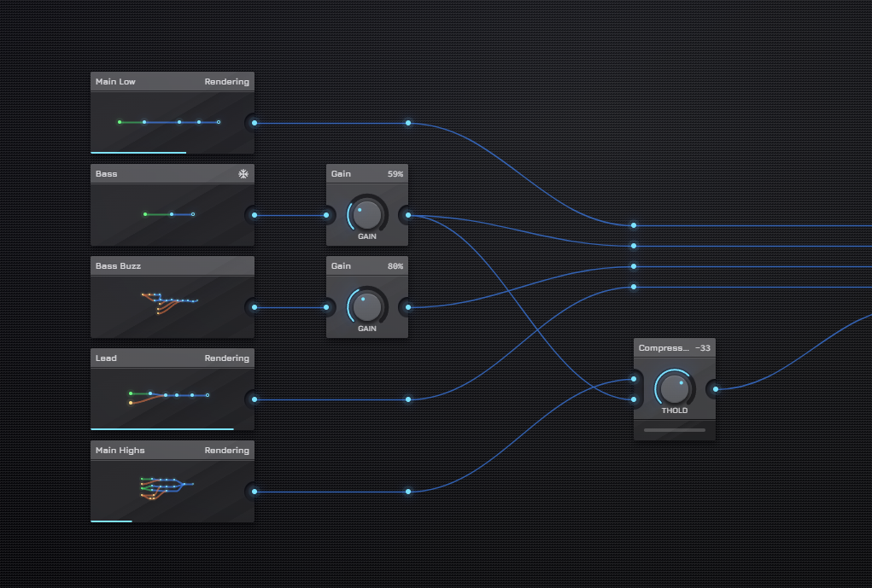Click the Main Low output port
This screenshot has height=588, width=872.
tap(254, 123)
